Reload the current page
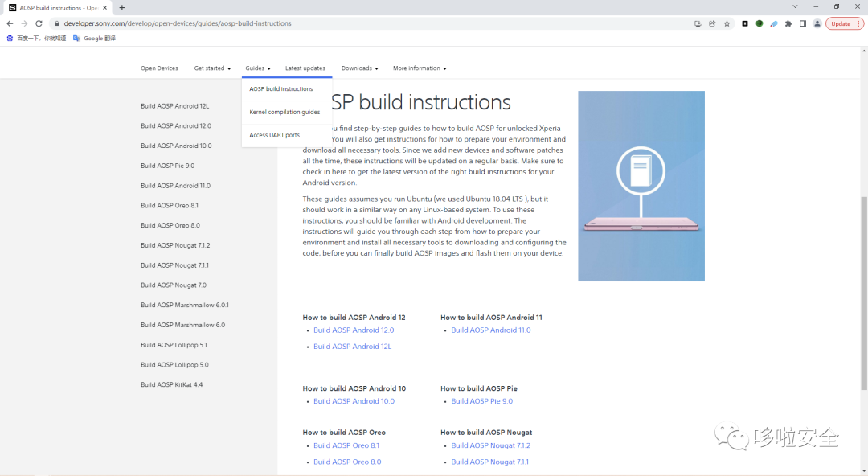The height and width of the screenshot is (476, 868). tap(39, 23)
